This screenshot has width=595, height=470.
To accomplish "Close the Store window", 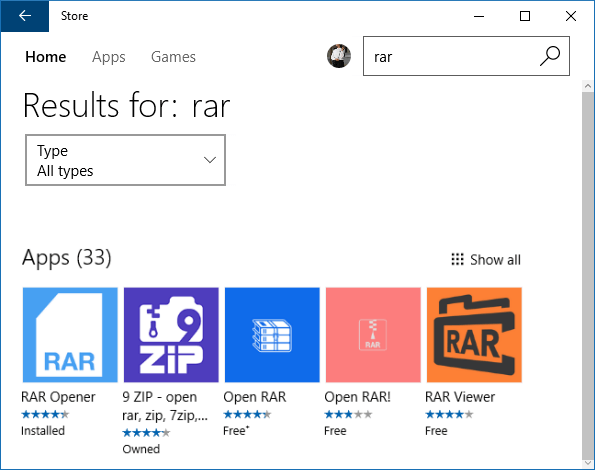I will pyautogui.click(x=571, y=16).
